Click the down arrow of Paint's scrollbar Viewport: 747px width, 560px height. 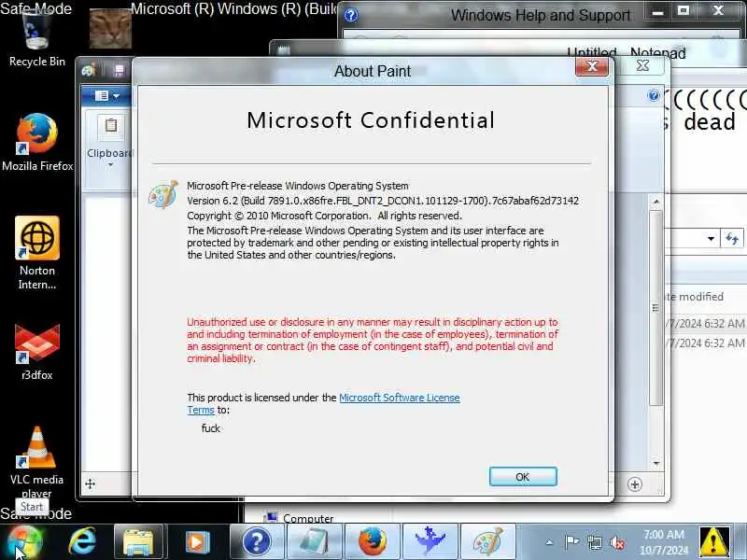coord(656,463)
